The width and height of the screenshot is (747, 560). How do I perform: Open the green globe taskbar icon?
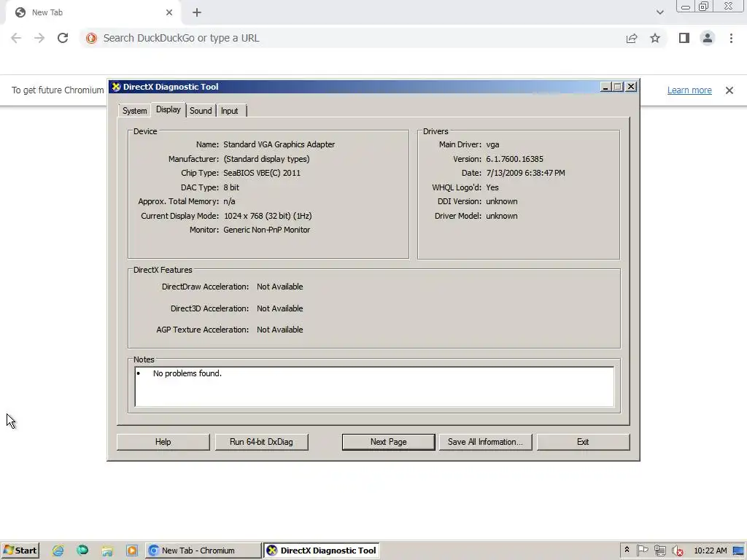pyautogui.click(x=82, y=551)
